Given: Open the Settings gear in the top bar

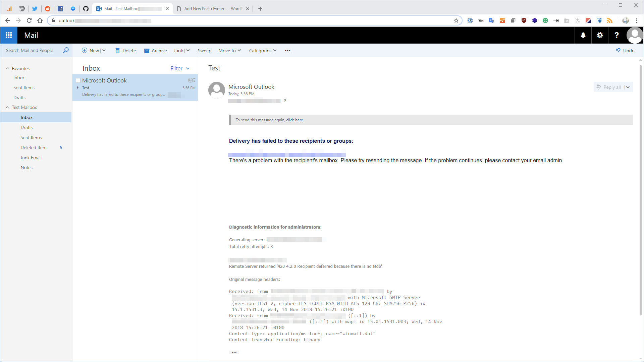Looking at the screenshot, I should pos(600,35).
